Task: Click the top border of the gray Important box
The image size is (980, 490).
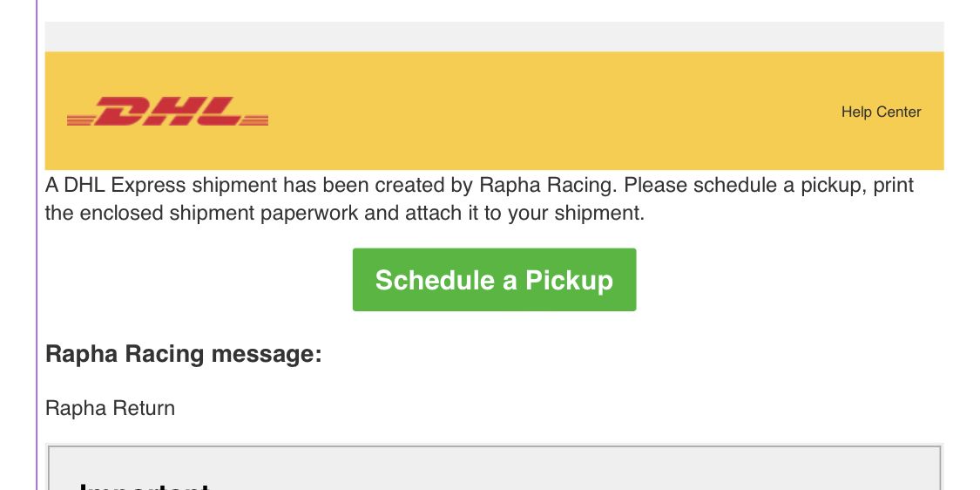Action: [494, 446]
